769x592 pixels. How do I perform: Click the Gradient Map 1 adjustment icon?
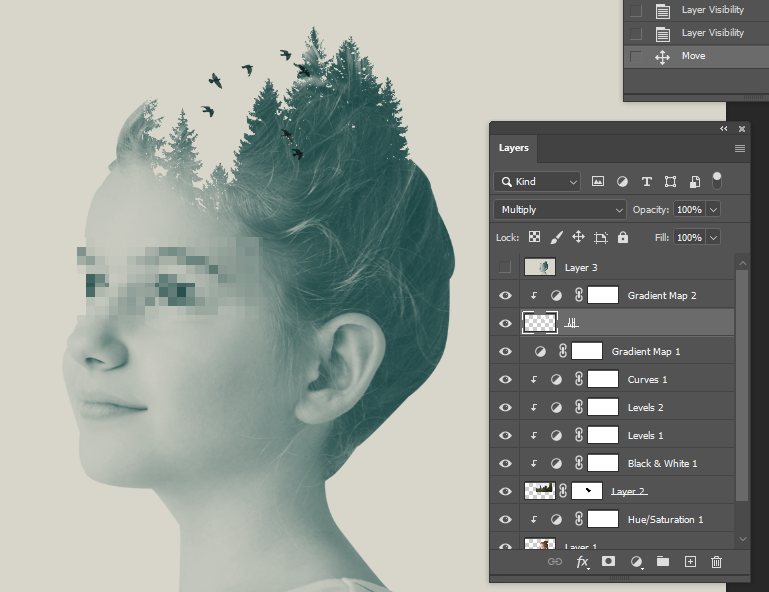[540, 351]
